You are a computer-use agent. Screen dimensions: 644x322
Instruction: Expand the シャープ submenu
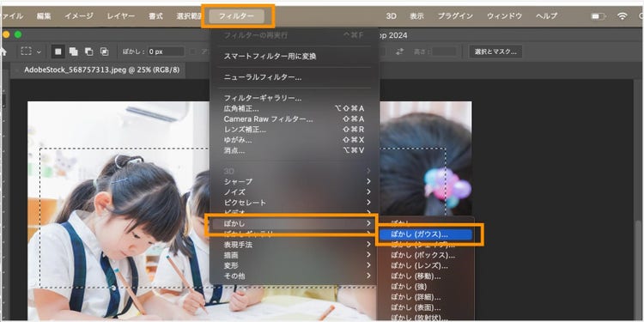pyautogui.click(x=294, y=181)
